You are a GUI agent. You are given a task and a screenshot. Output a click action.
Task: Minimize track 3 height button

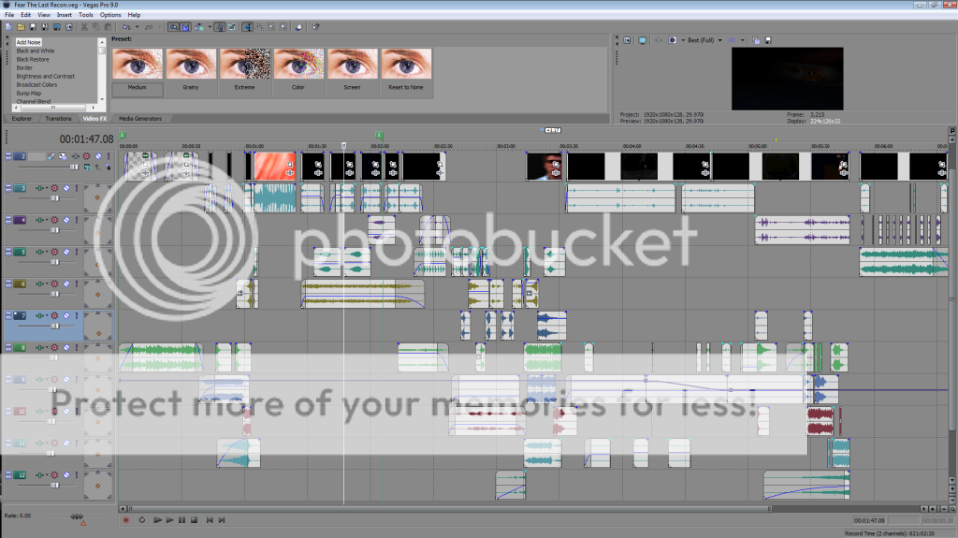(9, 188)
